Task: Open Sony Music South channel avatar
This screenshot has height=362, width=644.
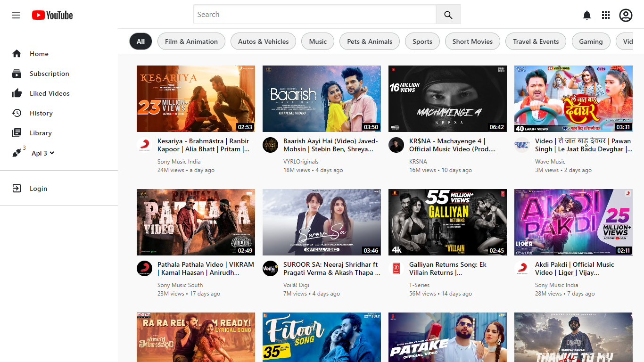Action: [144, 269]
